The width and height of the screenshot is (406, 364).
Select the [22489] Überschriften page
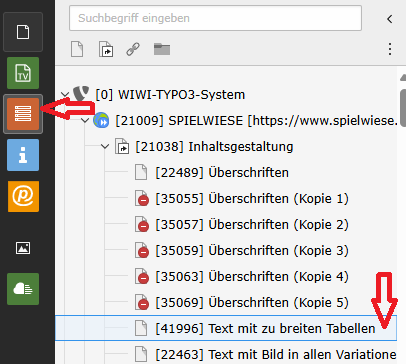[222, 173]
